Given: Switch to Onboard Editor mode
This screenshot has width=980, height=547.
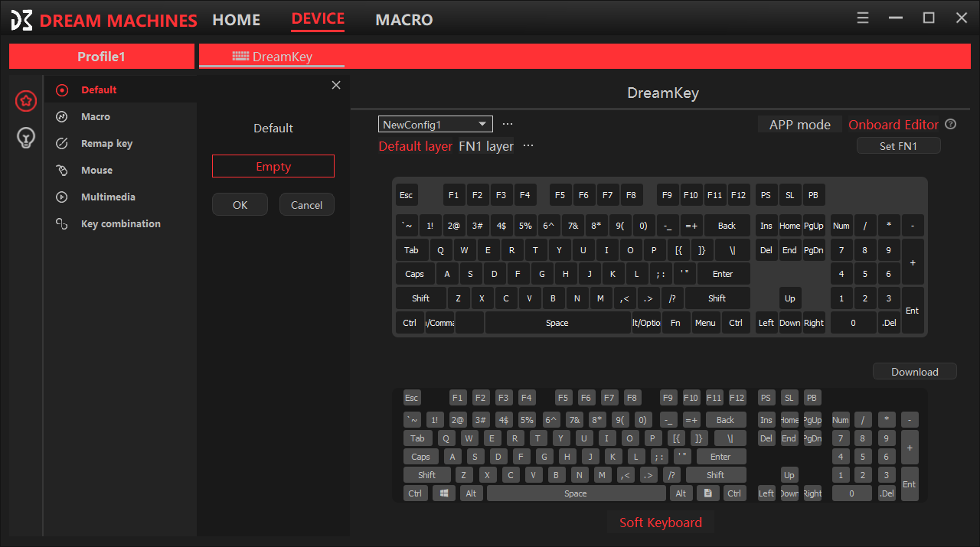Looking at the screenshot, I should coord(893,125).
